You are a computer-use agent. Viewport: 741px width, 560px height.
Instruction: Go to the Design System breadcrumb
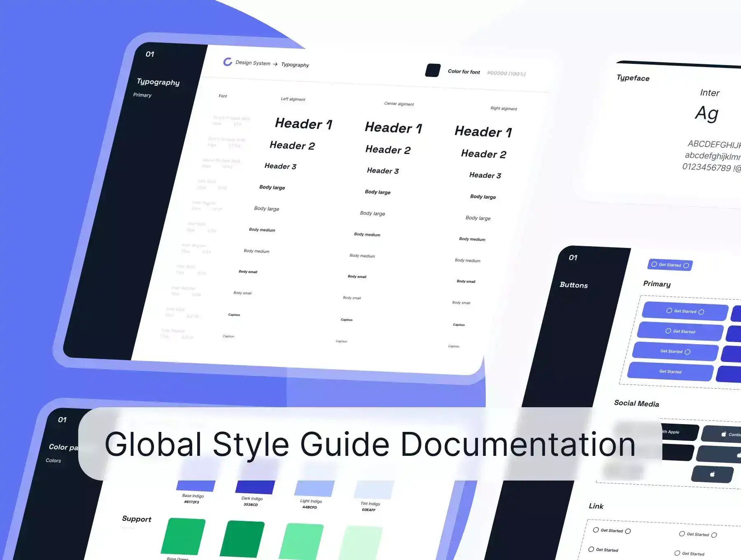tap(253, 63)
